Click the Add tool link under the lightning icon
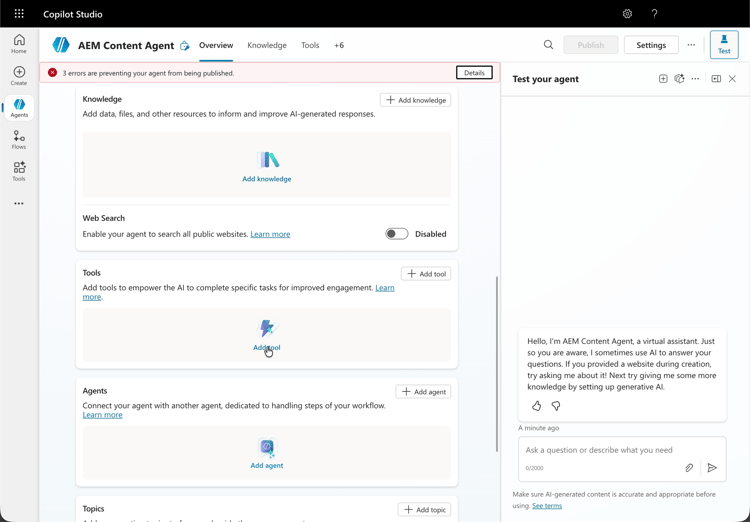The width and height of the screenshot is (750, 522). coord(267,348)
